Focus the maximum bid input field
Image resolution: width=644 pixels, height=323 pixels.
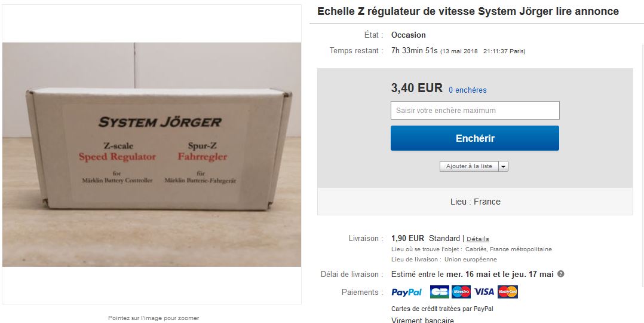point(475,110)
